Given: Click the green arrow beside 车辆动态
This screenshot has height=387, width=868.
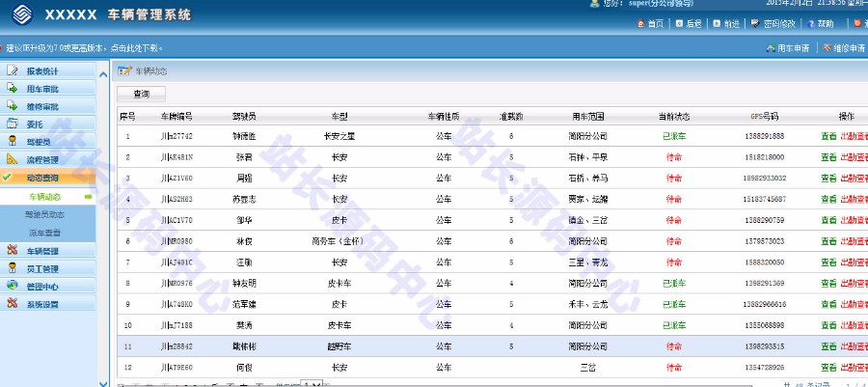Looking at the screenshot, I should (88, 197).
